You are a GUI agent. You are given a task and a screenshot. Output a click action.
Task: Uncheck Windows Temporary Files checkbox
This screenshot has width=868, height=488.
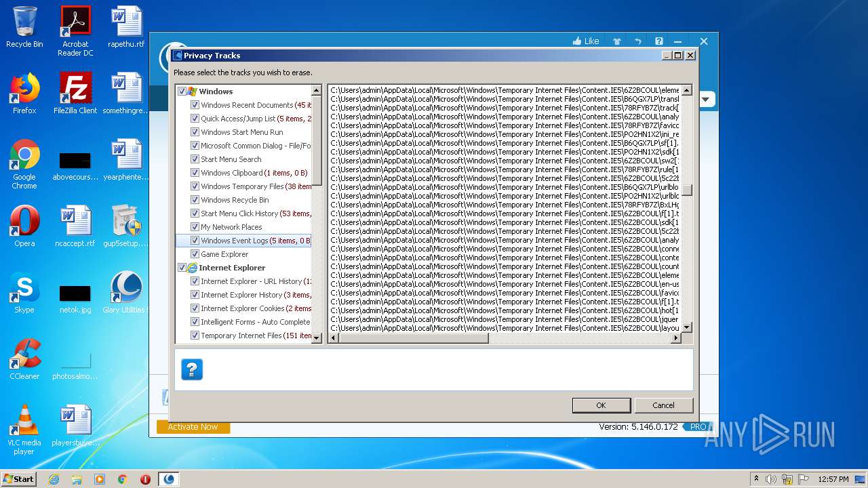click(195, 186)
